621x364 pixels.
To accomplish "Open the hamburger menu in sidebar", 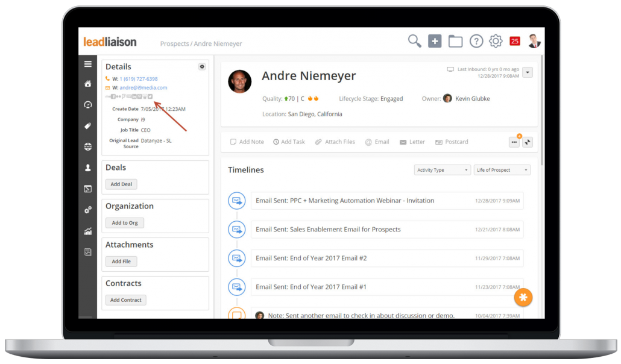I will pos(88,64).
